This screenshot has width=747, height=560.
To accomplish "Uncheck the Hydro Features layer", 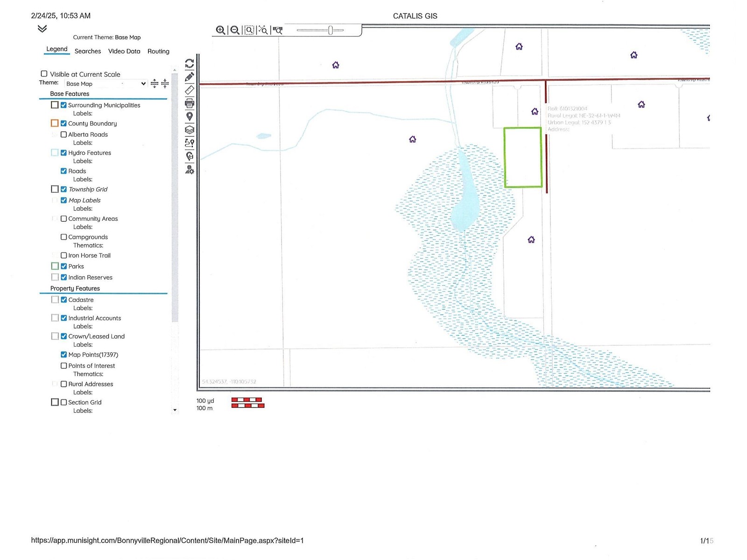I will [64, 153].
